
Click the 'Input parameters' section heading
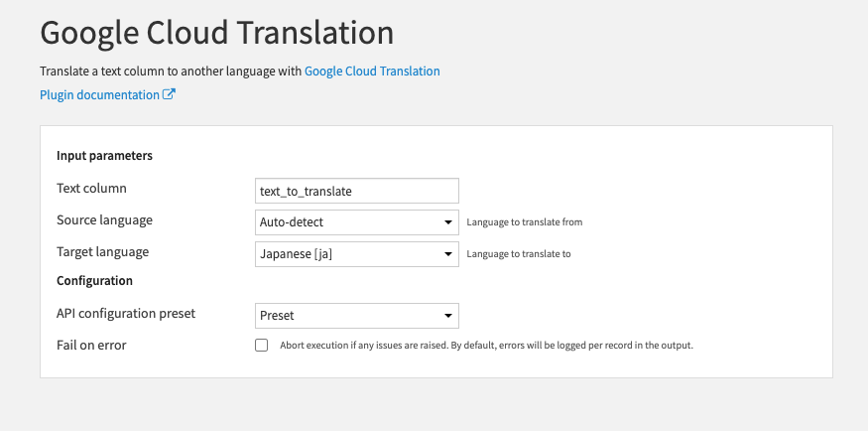[104, 156]
